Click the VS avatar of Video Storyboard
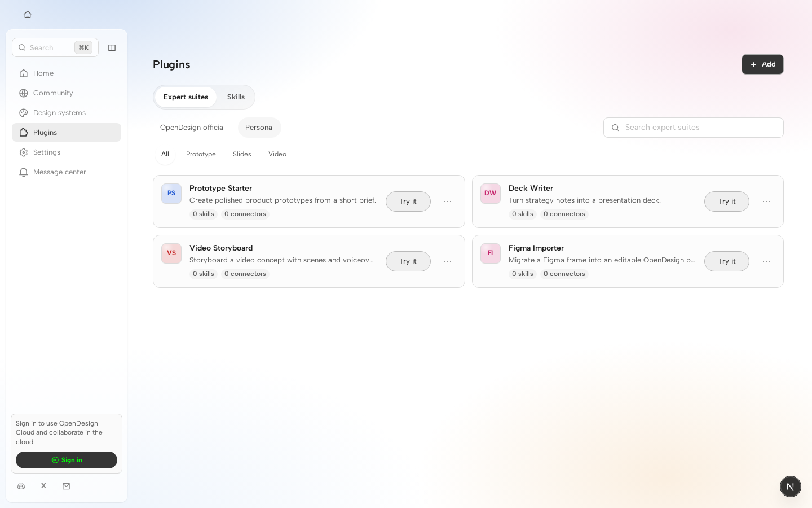This screenshot has width=812, height=508. [x=171, y=253]
